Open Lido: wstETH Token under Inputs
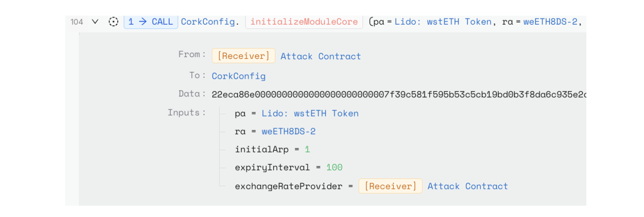Viewport: 644px width, 217px height. 310,114
